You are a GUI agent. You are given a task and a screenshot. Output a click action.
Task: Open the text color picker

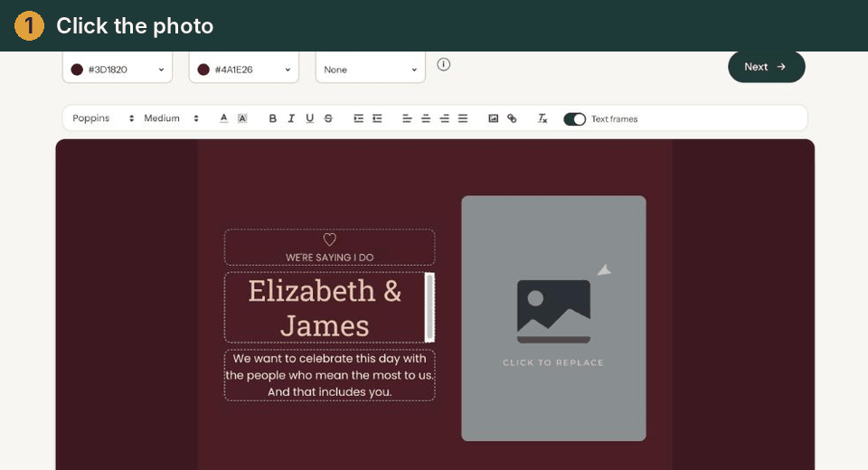(223, 117)
